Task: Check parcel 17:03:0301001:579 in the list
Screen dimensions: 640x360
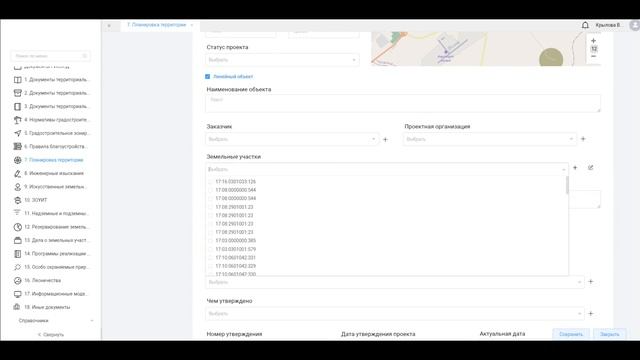Action: (211, 249)
